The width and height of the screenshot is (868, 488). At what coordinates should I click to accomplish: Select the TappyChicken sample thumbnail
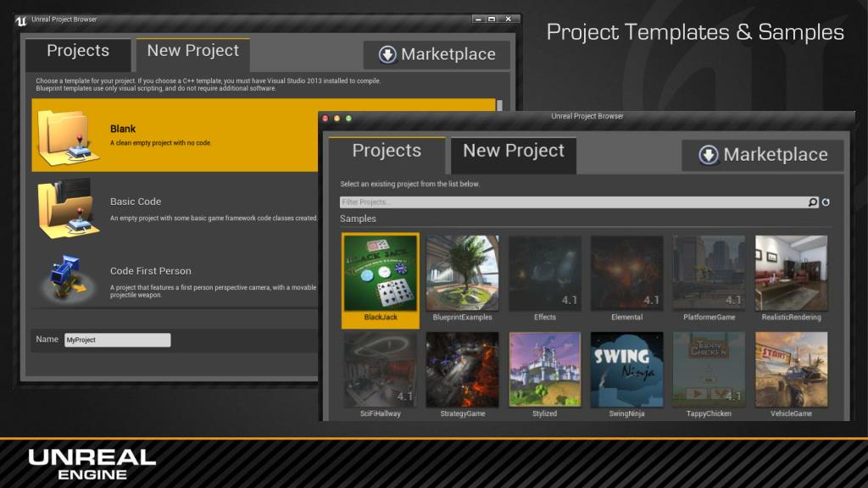[x=709, y=369]
